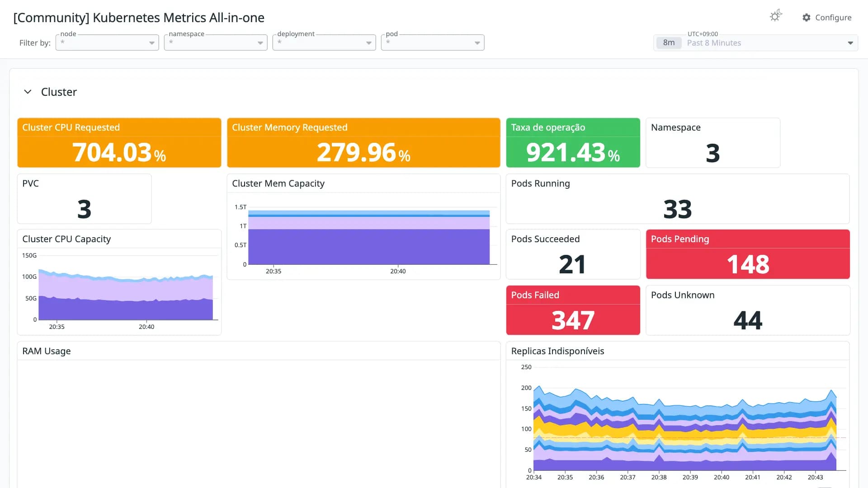Click the Namespace count value 3
The height and width of the screenshot is (488, 868).
713,153
